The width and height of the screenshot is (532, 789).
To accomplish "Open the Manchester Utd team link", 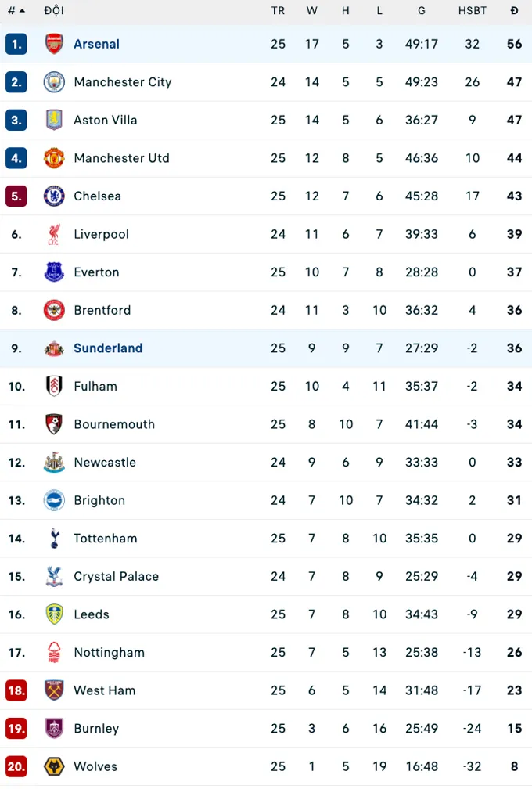I will tap(121, 158).
